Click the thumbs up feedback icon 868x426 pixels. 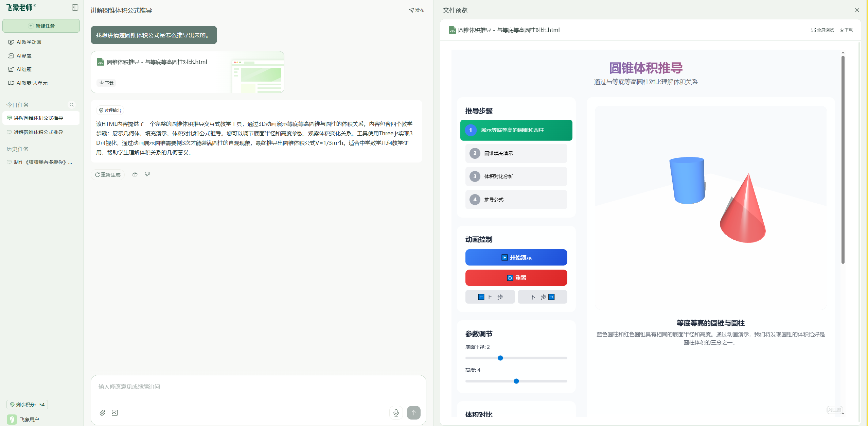tap(135, 174)
